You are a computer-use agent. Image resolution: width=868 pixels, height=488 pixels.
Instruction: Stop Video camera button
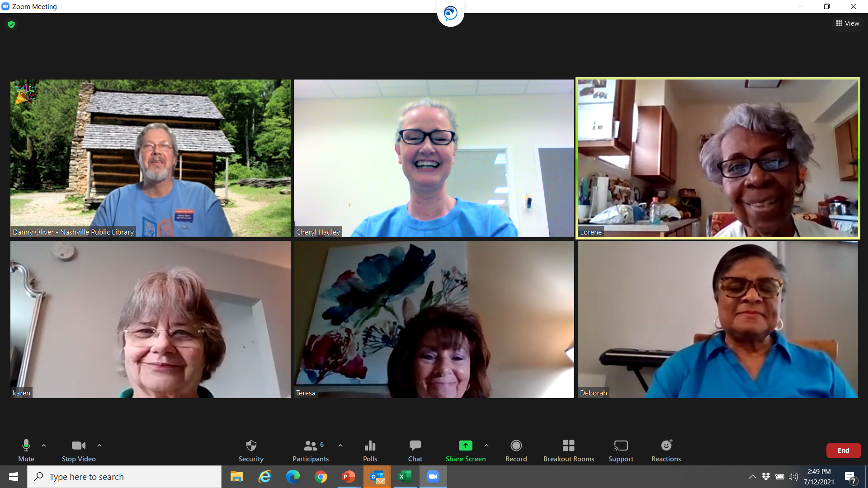coord(79,450)
